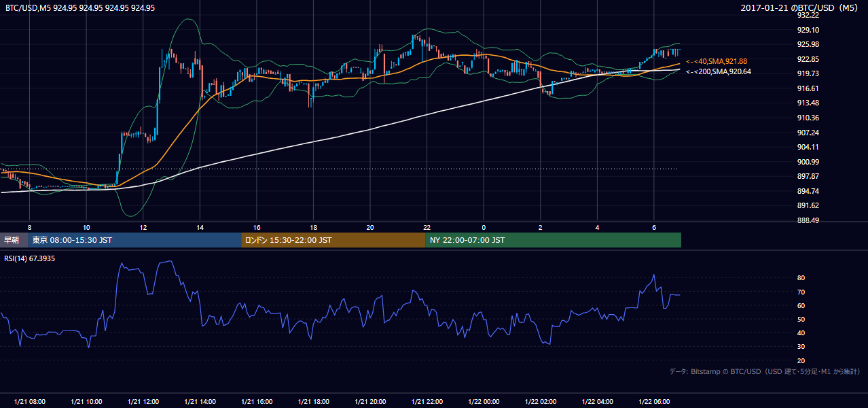The image size is (868, 408).
Task: Click the 2017-01-21 のBTC/USD (M5) header
Action: click(x=801, y=8)
